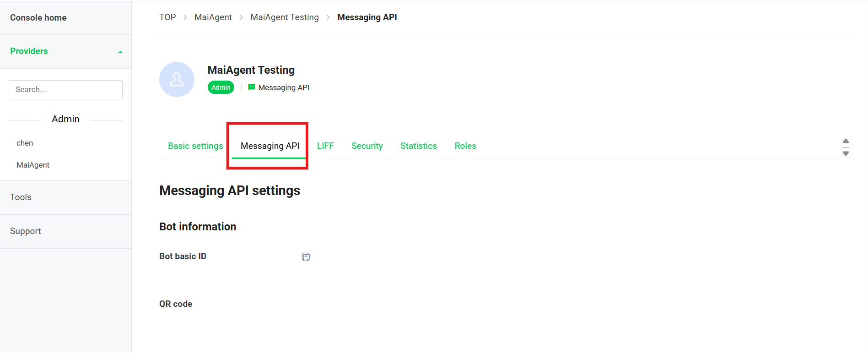Image resolution: width=868 pixels, height=354 pixels.
Task: Click the tab scroll down arrow
Action: coord(846,153)
